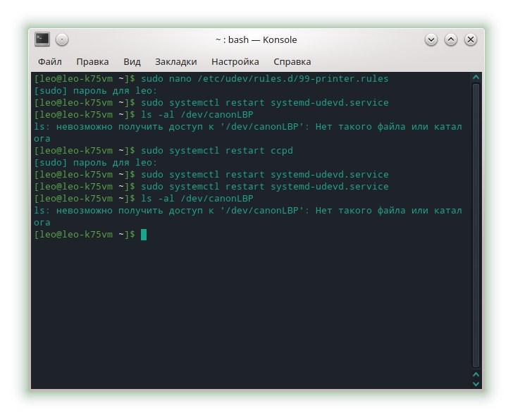Click the terminal cursor at the empty prompt
The height and width of the screenshot is (420, 513).
tap(144, 235)
